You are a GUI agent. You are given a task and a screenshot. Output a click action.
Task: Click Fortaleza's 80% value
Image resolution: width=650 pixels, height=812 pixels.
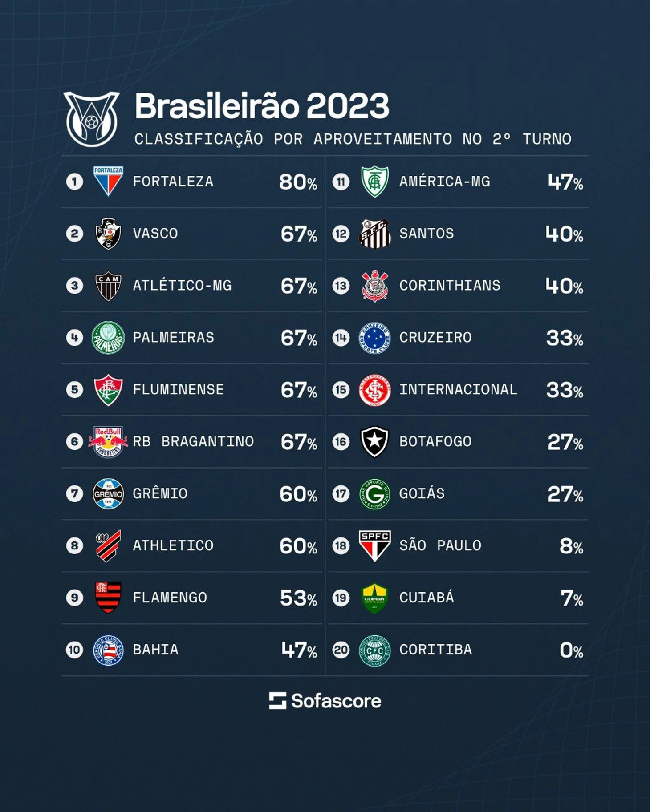click(298, 182)
